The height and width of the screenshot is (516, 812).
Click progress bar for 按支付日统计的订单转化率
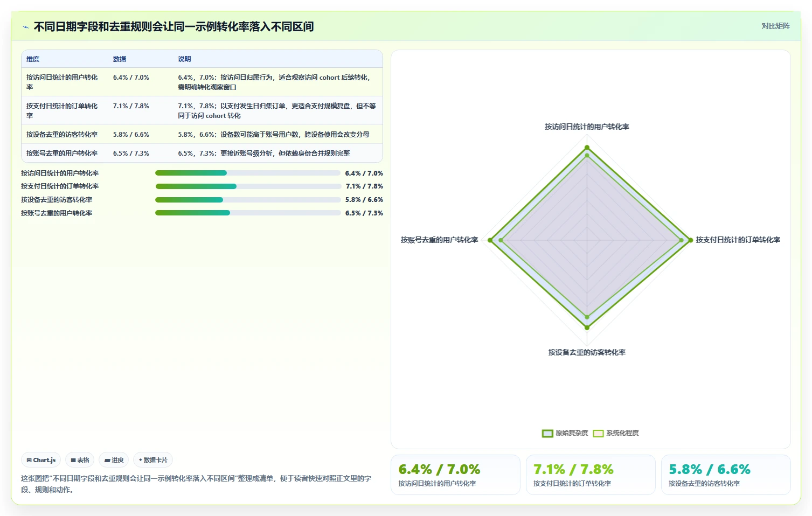tap(248, 186)
